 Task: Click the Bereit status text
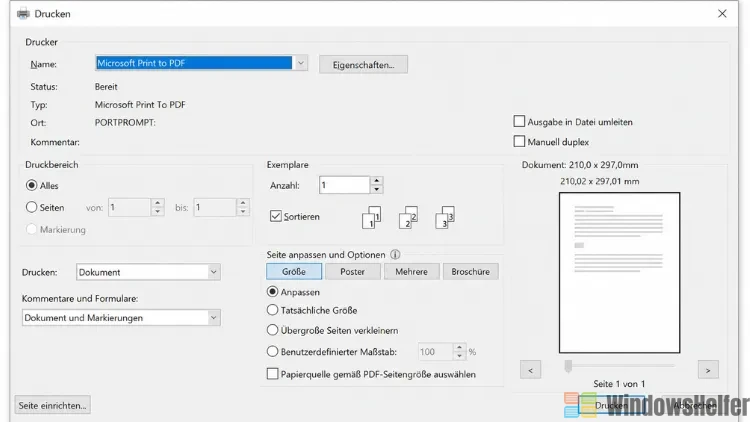pyautogui.click(x=106, y=87)
